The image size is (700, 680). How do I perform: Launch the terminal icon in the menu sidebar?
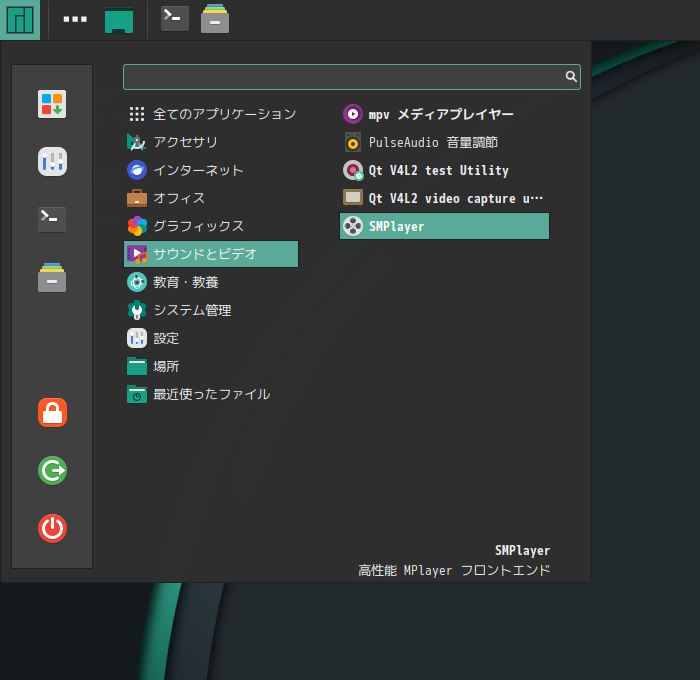tap(52, 219)
